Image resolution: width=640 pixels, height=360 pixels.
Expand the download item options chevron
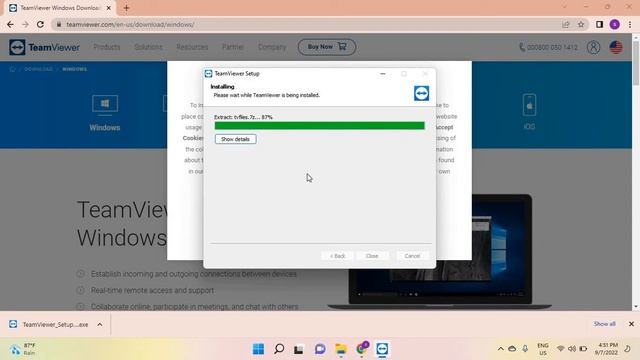(x=100, y=324)
